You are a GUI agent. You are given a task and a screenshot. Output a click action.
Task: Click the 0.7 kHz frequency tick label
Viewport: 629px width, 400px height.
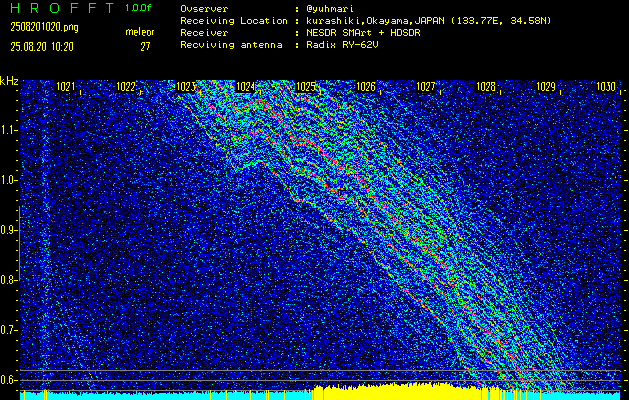pyautogui.click(x=8, y=330)
